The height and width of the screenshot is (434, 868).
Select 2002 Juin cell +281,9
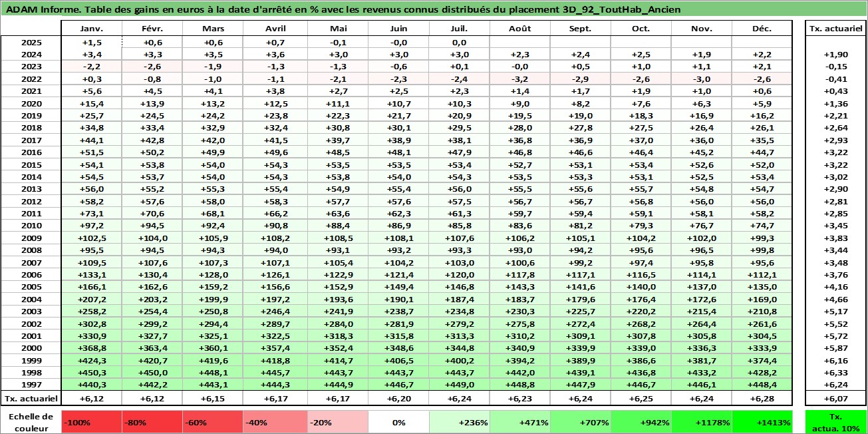coord(398,324)
